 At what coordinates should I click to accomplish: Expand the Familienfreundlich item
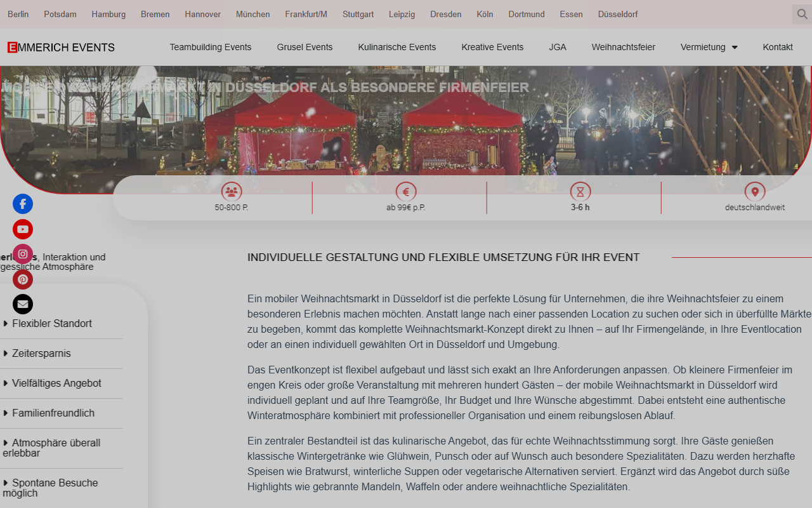[62, 413]
